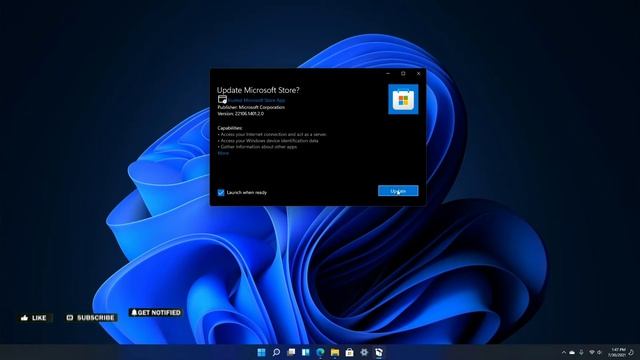Launch Microsoft Edge from taskbar
This screenshot has height=360, width=640.
coord(320,352)
